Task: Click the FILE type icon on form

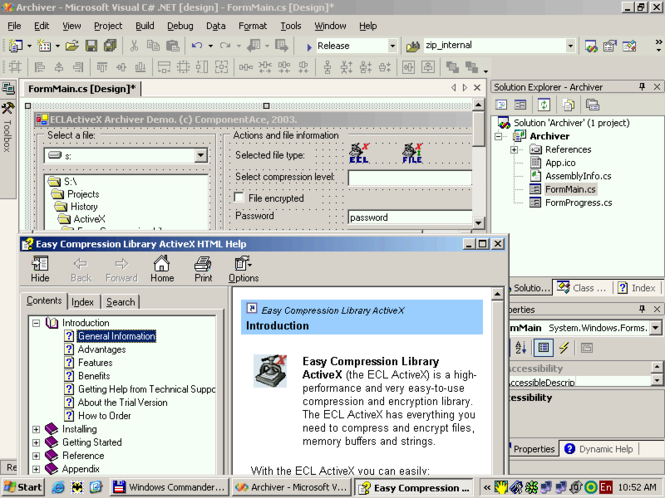Action: pyautogui.click(x=412, y=154)
